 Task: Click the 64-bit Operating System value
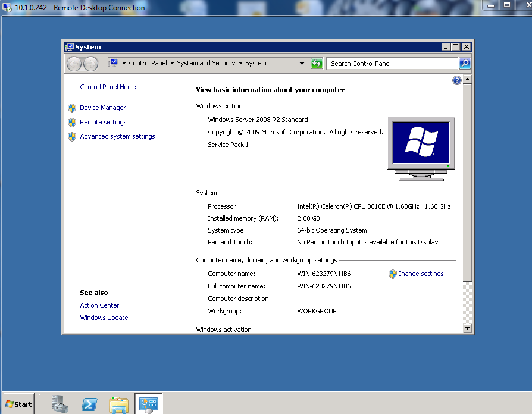332,230
